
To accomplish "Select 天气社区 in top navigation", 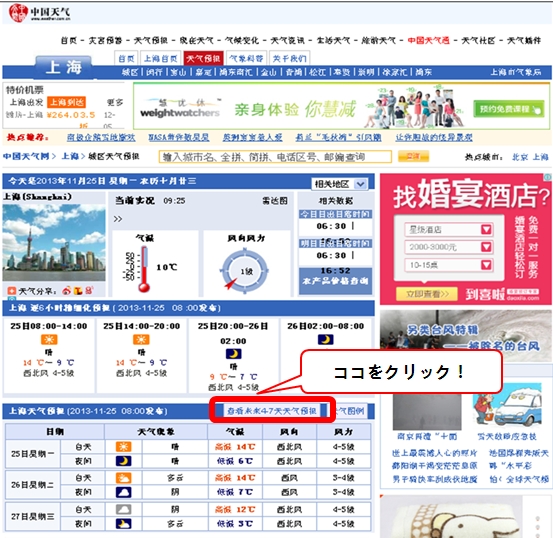I will pos(478,41).
